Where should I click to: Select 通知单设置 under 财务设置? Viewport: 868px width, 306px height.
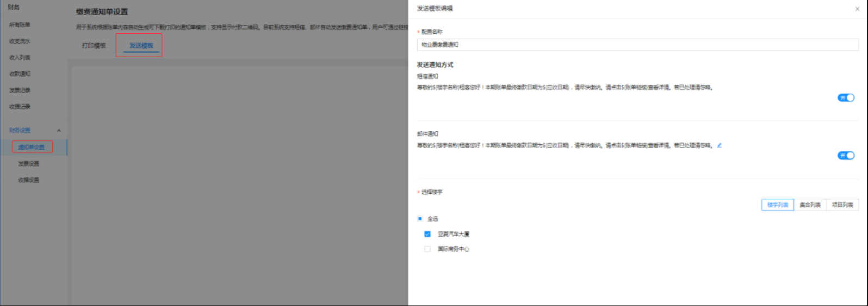click(x=32, y=147)
